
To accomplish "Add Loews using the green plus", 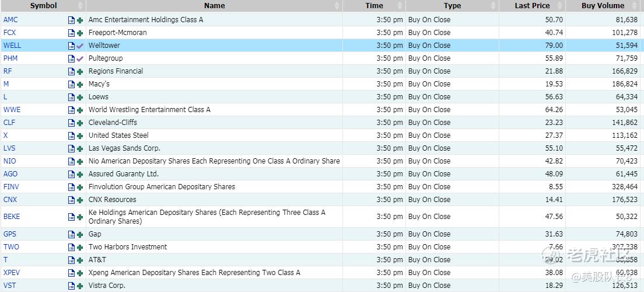I will tap(80, 97).
